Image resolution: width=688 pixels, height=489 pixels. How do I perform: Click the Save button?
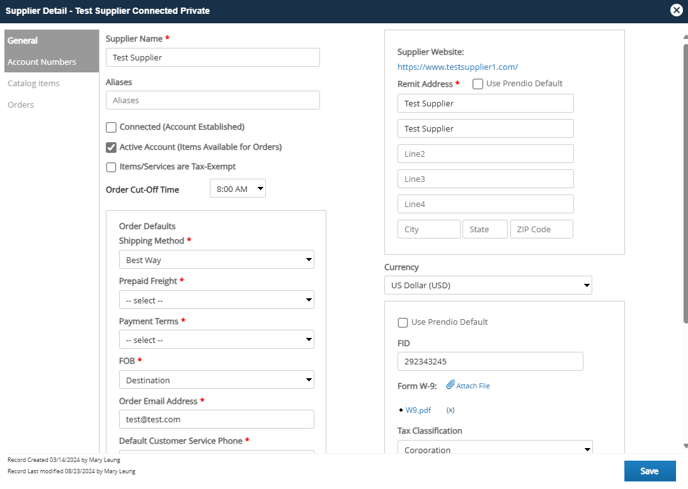[x=650, y=471]
